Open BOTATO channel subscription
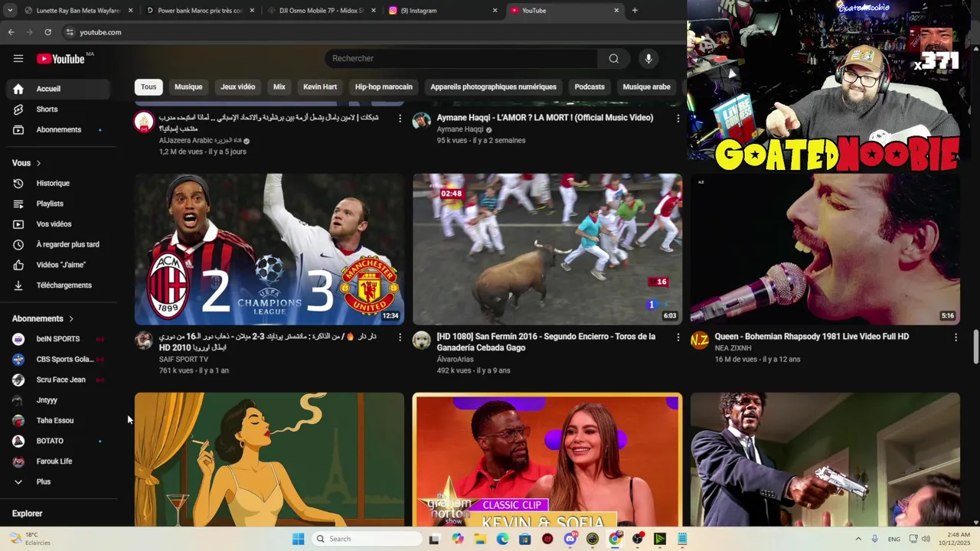The width and height of the screenshot is (980, 551). point(58,441)
